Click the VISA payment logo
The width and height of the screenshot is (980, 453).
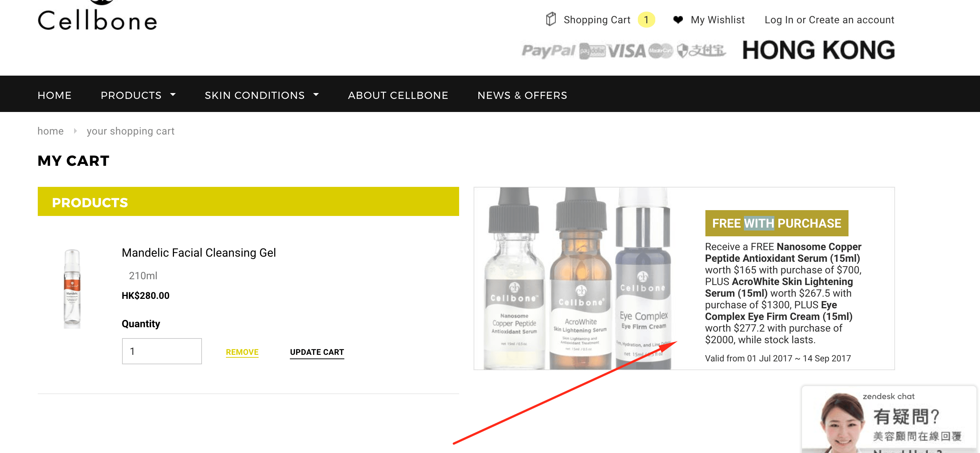point(627,51)
